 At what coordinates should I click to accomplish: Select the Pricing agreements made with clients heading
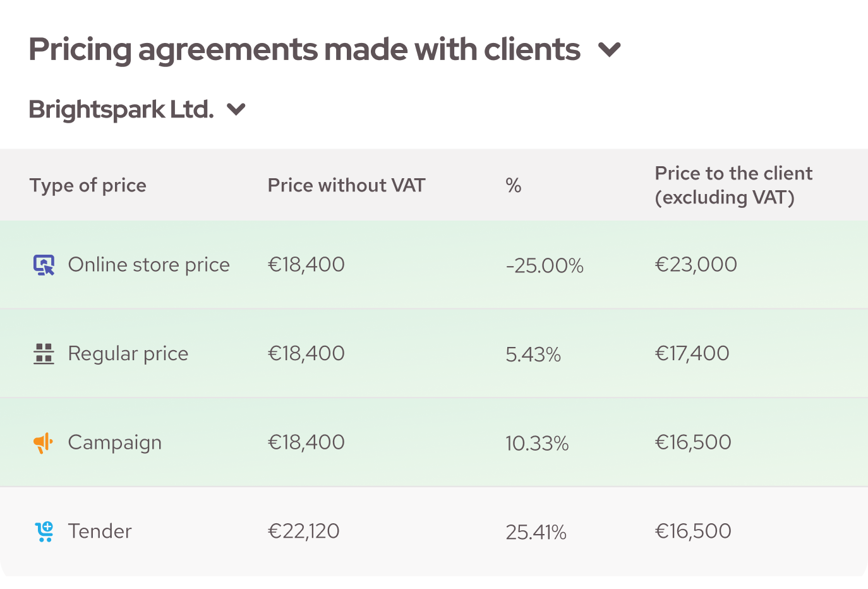click(x=304, y=49)
